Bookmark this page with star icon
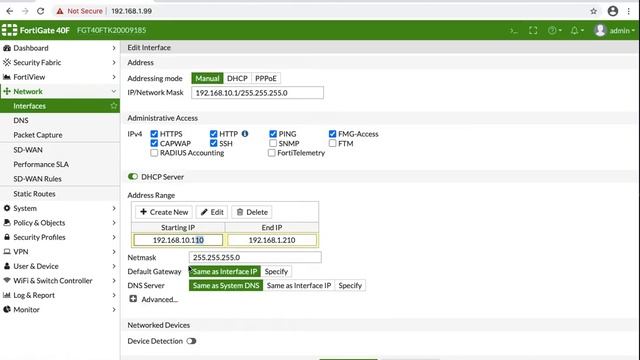This screenshot has width=640, height=360. [x=593, y=11]
